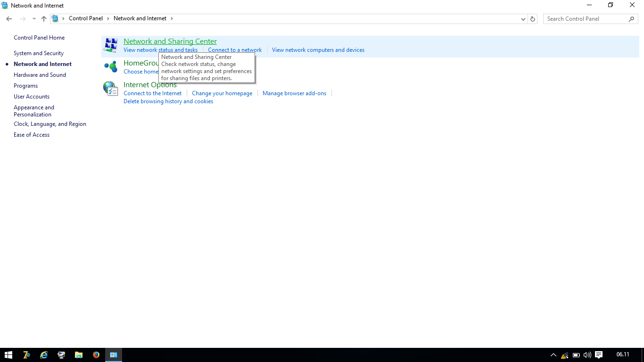644x362 pixels.
Task: Open Internet Explorer from the taskbar
Action: [x=44, y=355]
